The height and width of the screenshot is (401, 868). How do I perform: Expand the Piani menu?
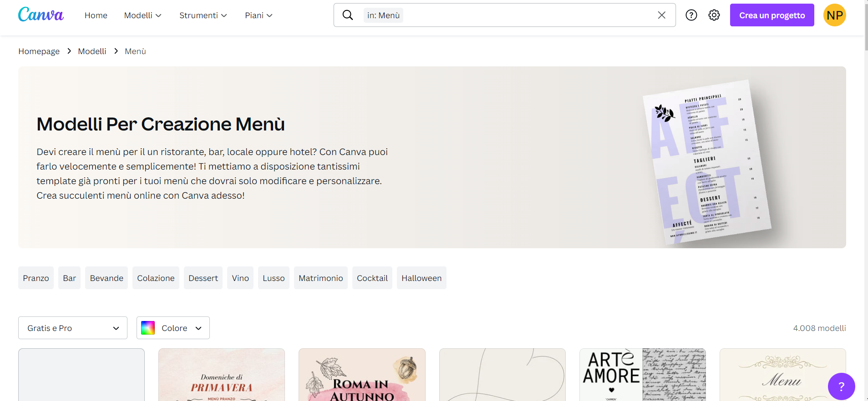tap(259, 15)
